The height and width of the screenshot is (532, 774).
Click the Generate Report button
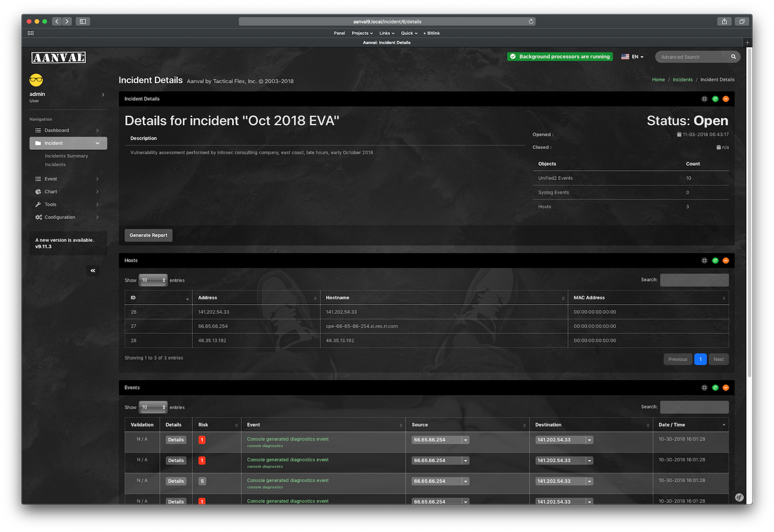[x=149, y=235]
